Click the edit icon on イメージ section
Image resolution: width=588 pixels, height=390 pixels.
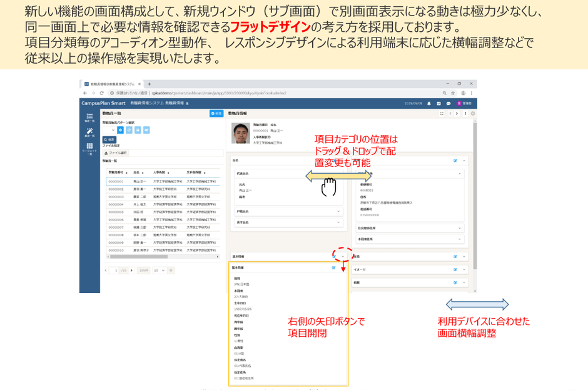(x=455, y=269)
